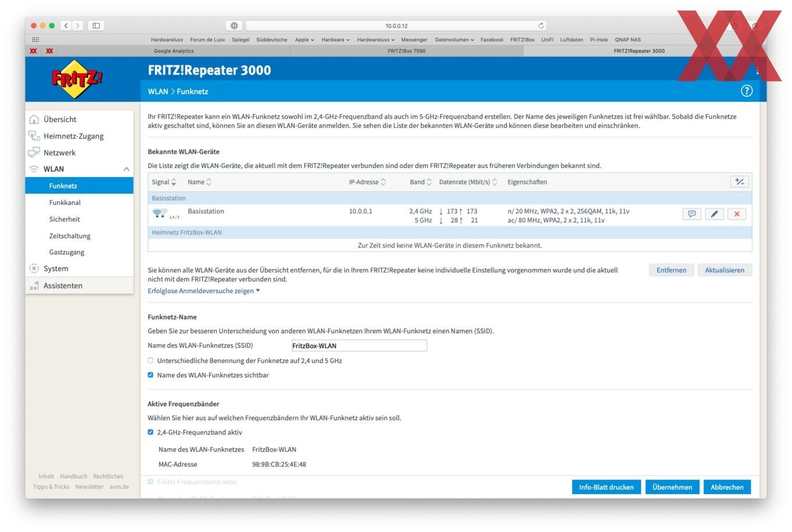This screenshot has height=532, width=792.
Task: Toggle Unterschiedliche Benennung der Funknetze checkbox
Action: tap(150, 360)
